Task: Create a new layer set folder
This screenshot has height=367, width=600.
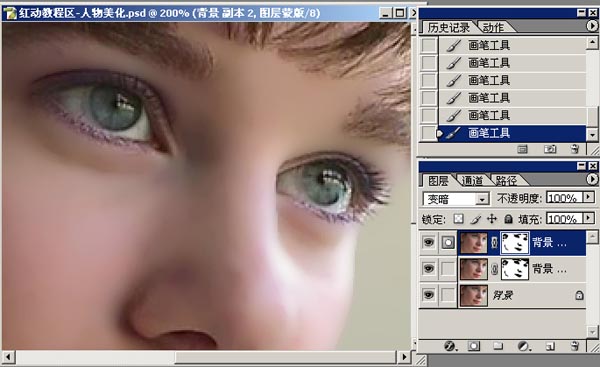Action: coord(498,346)
